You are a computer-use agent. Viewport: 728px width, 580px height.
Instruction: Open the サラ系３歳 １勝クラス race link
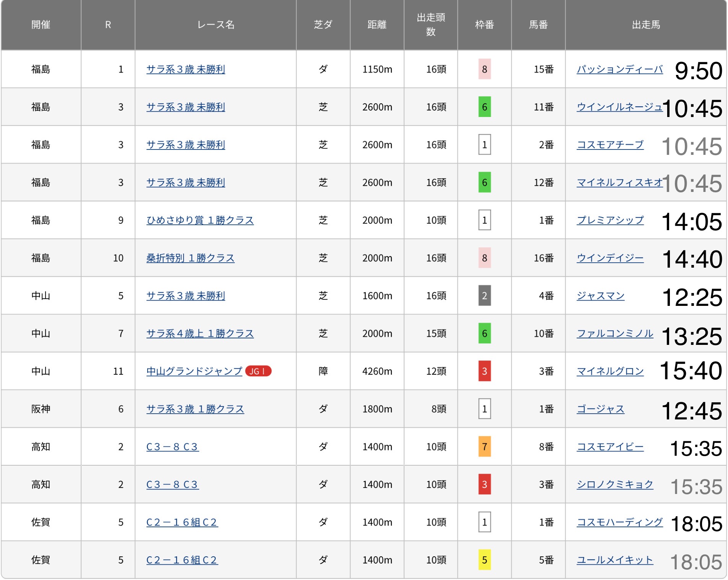[x=195, y=409]
